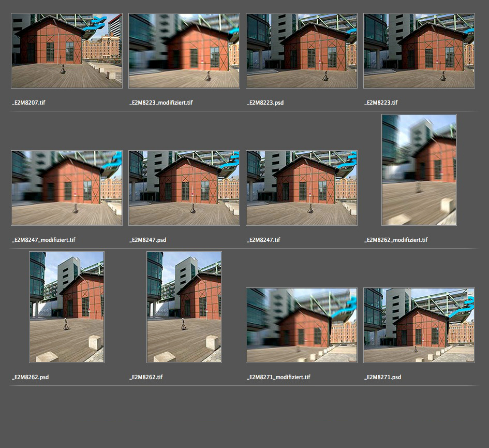The width and height of the screenshot is (489, 448).
Task: Click the portrait _E2M8262.psd thumbnail
Action: (x=67, y=307)
